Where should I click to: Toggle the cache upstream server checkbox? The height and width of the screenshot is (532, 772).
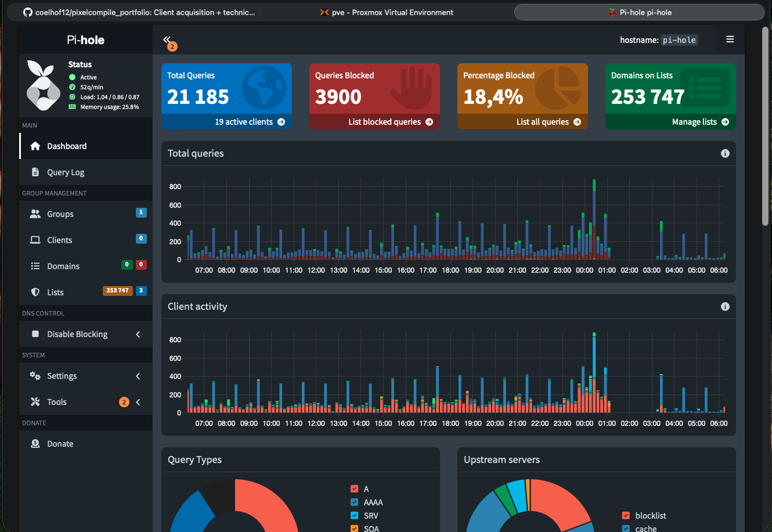pyautogui.click(x=626, y=529)
